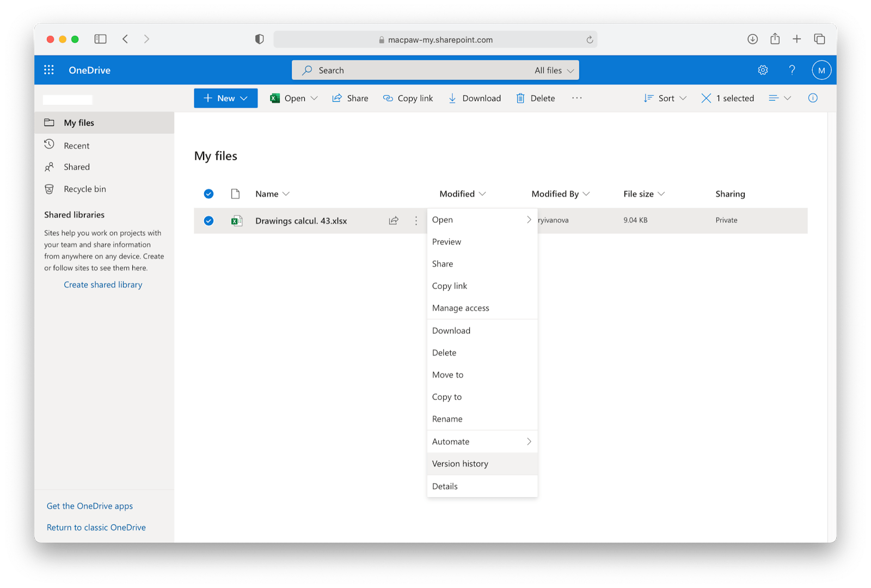Click the privacy shield icon
The width and height of the screenshot is (871, 588).
(260, 39)
